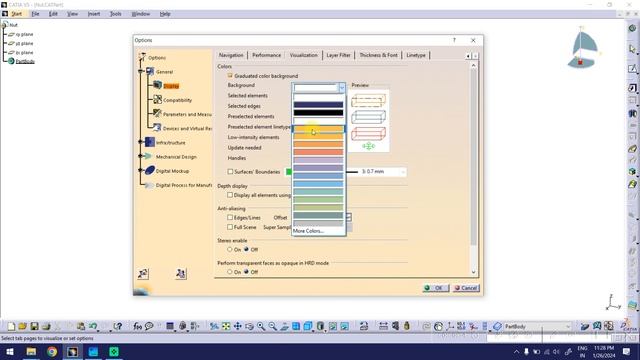Open the Insert menu
The width and height of the screenshot is (640, 360).
coord(93,14)
